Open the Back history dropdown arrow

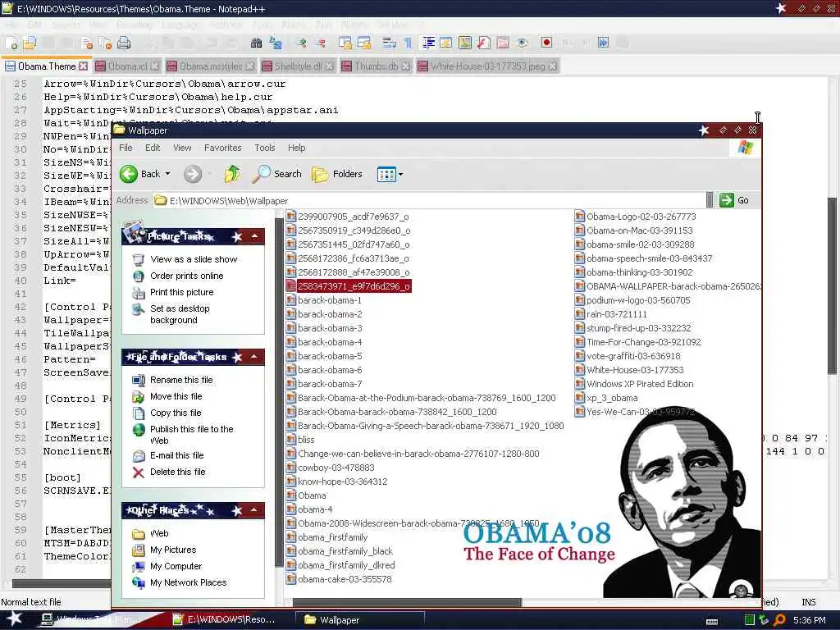pyautogui.click(x=167, y=174)
